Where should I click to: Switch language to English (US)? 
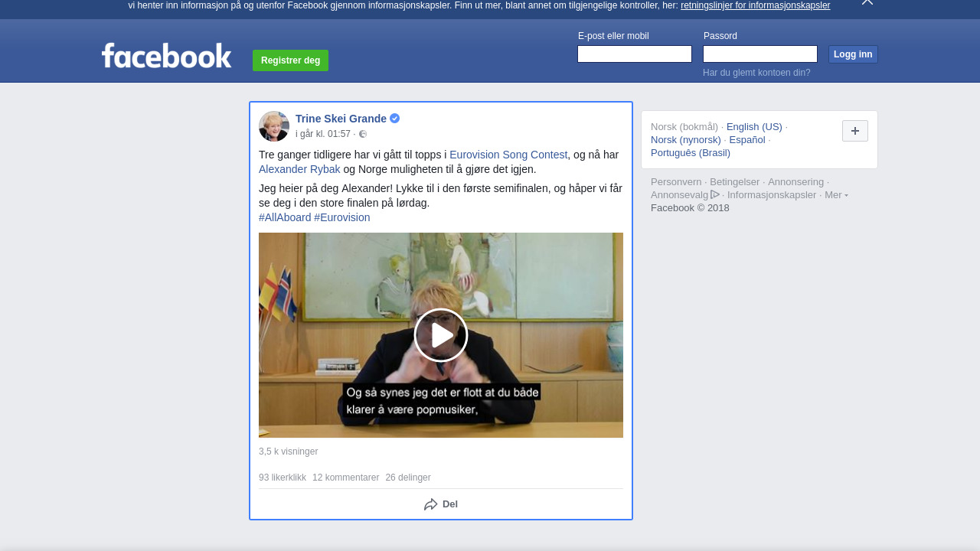point(754,127)
